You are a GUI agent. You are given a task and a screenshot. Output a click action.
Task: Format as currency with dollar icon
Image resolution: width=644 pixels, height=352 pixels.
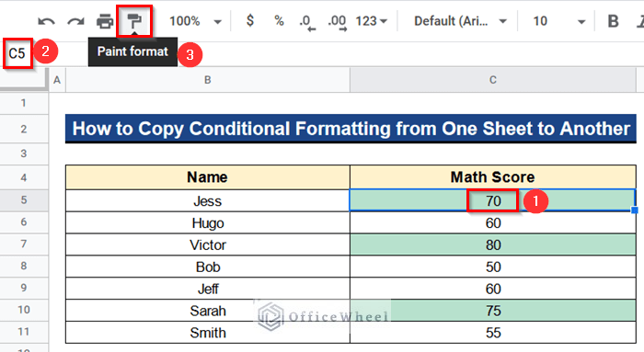[x=249, y=20]
